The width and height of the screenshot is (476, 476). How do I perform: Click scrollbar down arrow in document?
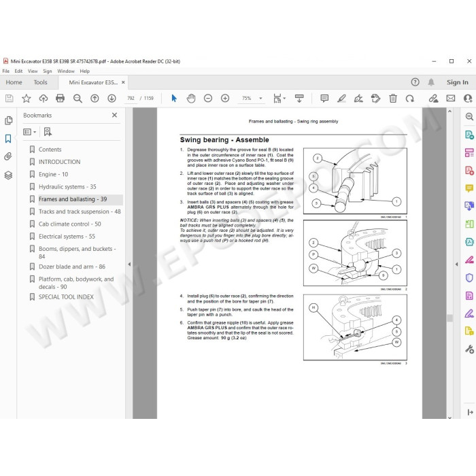coord(450,418)
